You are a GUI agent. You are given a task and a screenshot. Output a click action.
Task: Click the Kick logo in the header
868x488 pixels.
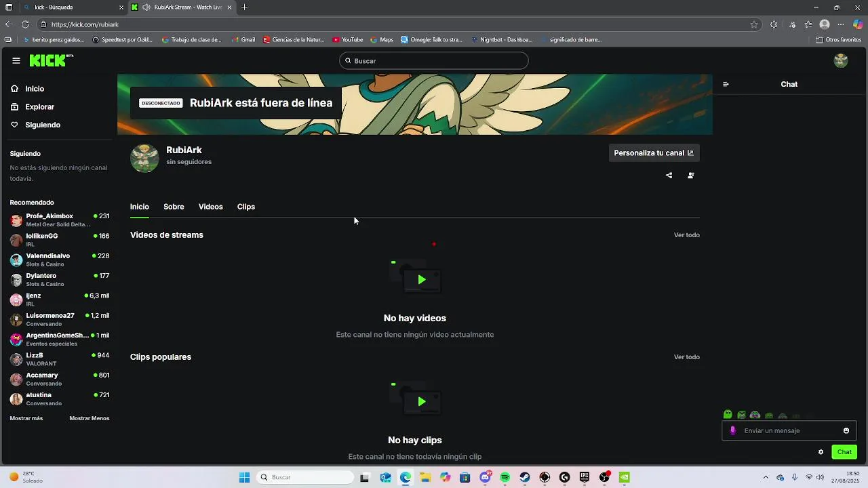(51, 60)
